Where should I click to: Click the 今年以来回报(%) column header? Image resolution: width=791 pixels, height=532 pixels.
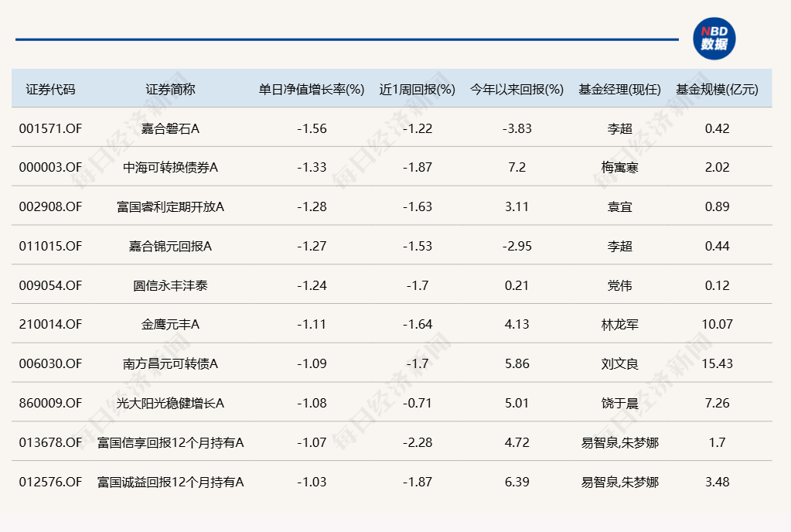[x=517, y=89]
